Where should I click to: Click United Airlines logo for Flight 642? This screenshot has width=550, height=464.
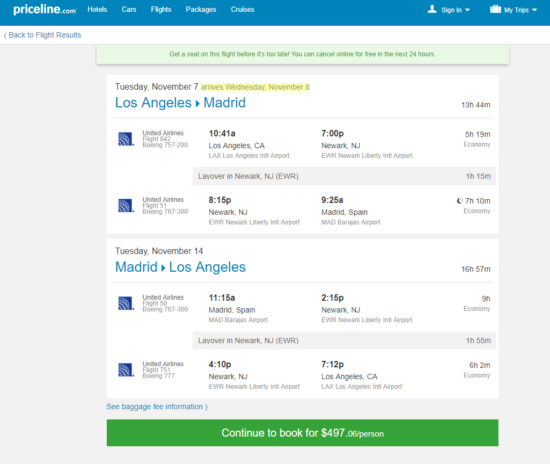126,139
